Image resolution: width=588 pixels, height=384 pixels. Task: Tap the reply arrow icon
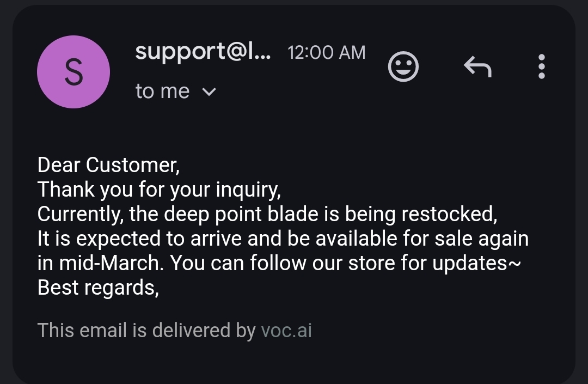(x=477, y=67)
